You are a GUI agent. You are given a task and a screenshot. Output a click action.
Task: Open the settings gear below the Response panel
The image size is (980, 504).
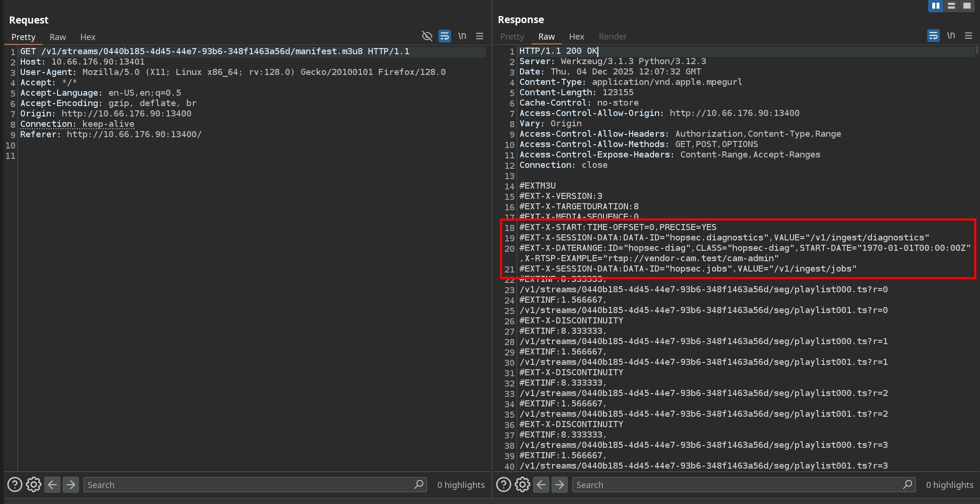coord(522,484)
